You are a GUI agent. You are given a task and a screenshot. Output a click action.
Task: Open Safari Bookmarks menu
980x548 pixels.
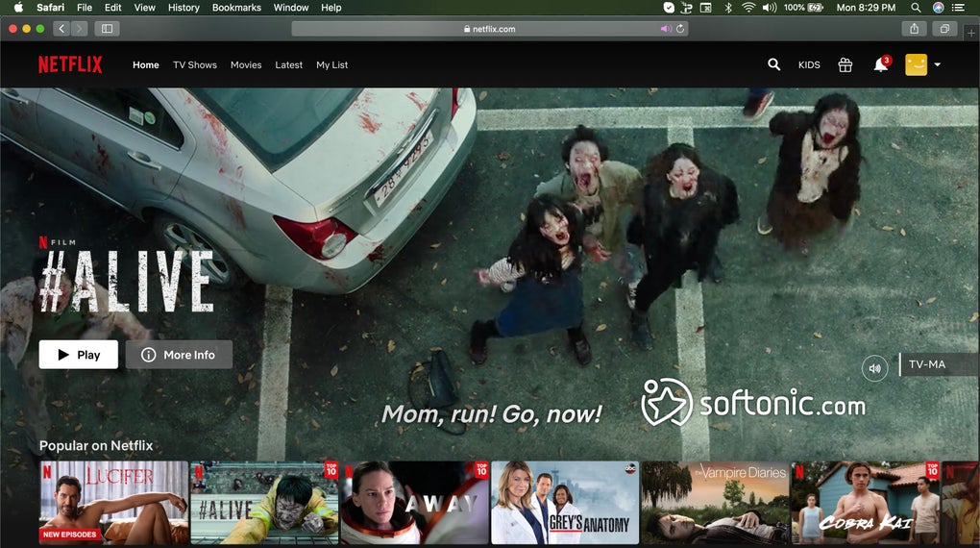(236, 8)
